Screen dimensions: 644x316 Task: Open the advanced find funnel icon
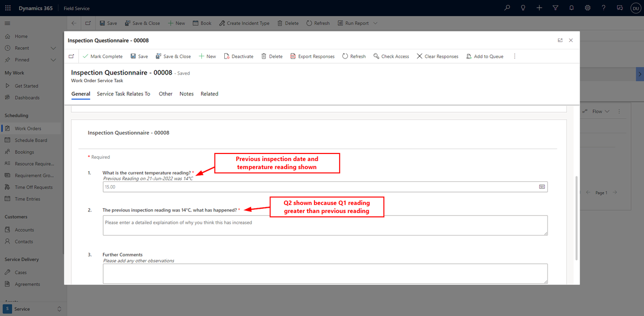555,8
